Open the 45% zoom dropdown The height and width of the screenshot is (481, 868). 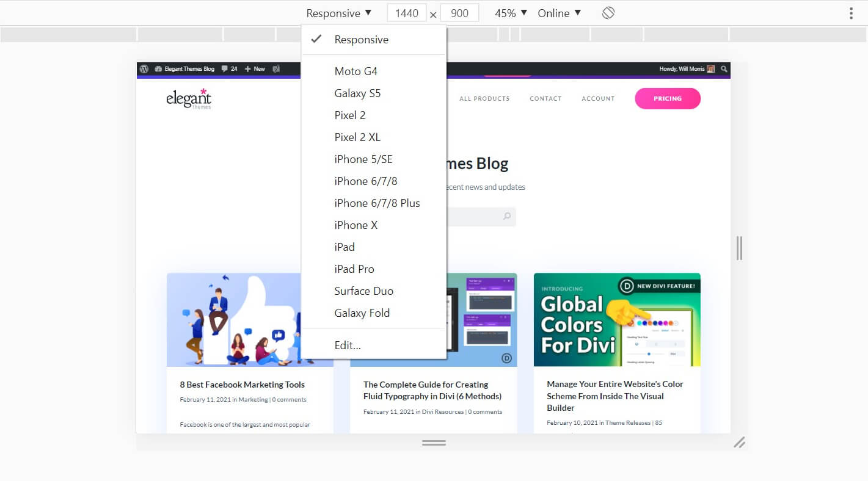[510, 12]
